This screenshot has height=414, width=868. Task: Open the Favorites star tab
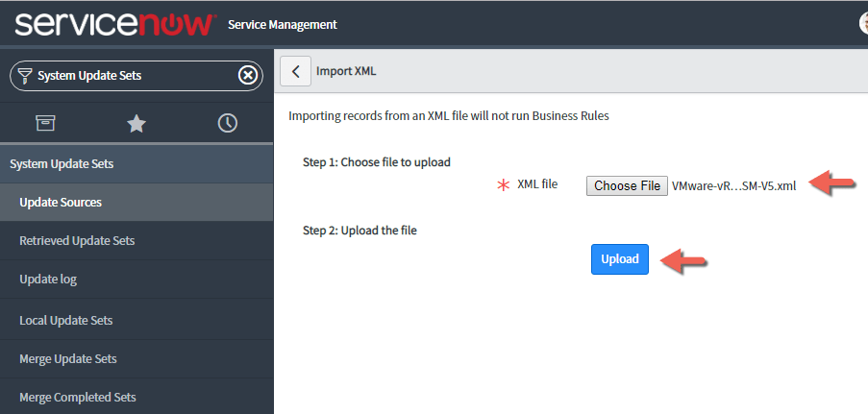click(x=136, y=123)
